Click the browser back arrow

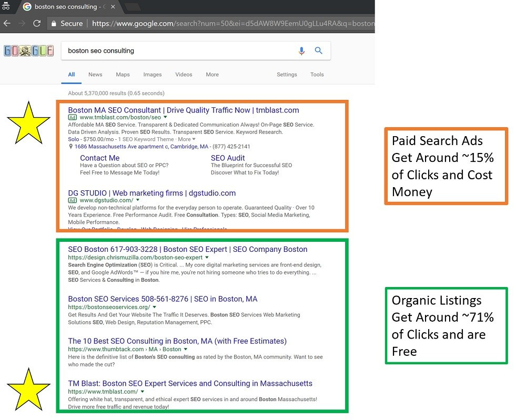[x=7, y=24]
